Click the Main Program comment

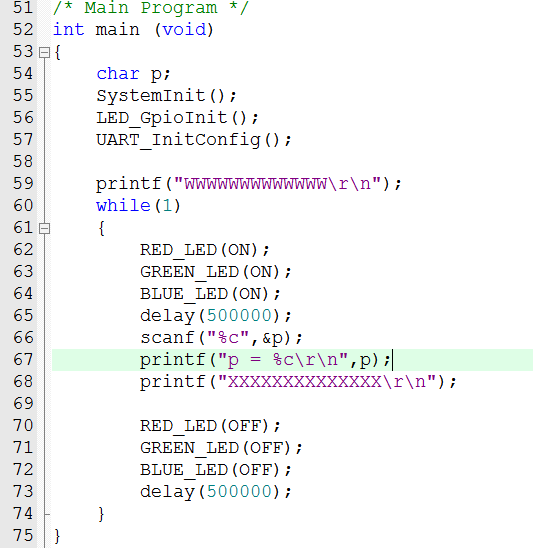tap(151, 8)
